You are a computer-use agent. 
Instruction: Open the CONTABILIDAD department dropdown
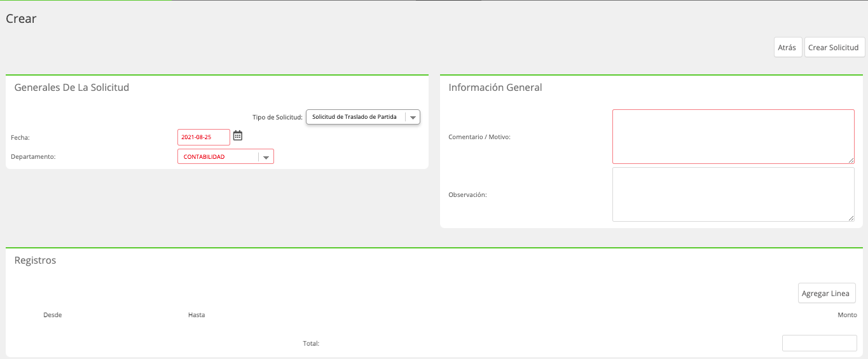click(x=226, y=156)
